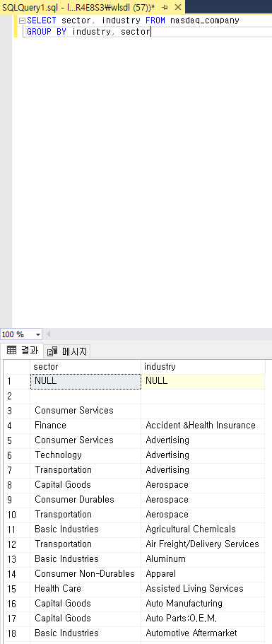Select the NULL cell in sector column
272x644 pixels.
point(85,381)
